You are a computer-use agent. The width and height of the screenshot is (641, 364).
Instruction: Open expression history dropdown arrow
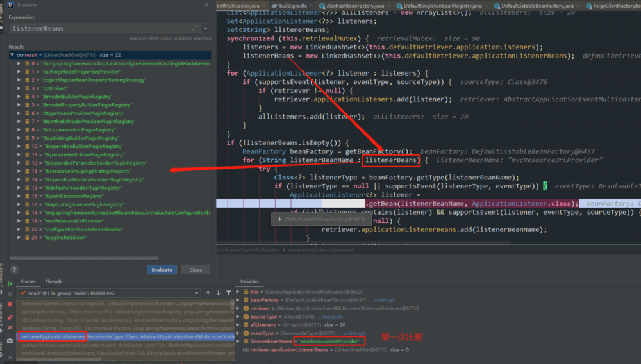(x=205, y=29)
